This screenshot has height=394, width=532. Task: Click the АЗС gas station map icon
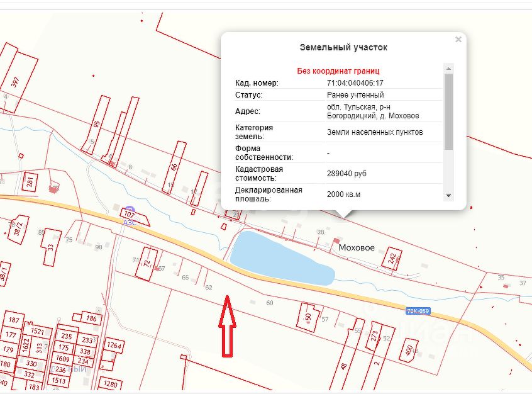pos(130,210)
